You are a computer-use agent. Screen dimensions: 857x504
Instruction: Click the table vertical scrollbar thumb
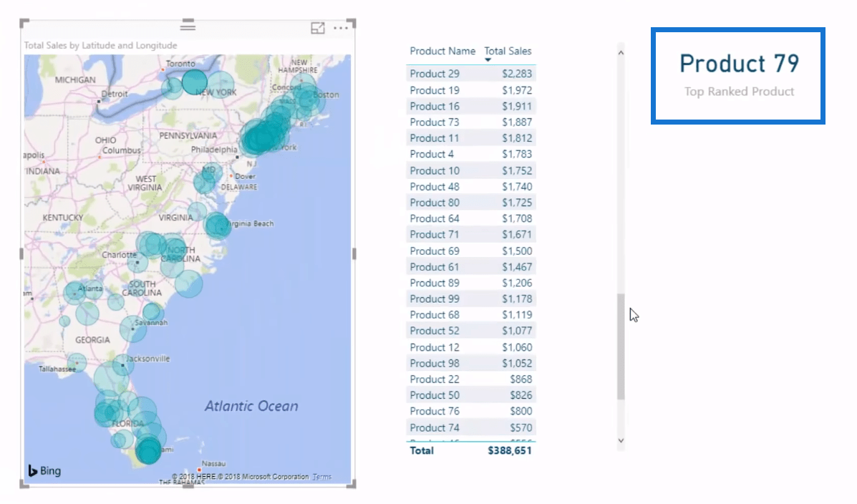[x=621, y=346]
